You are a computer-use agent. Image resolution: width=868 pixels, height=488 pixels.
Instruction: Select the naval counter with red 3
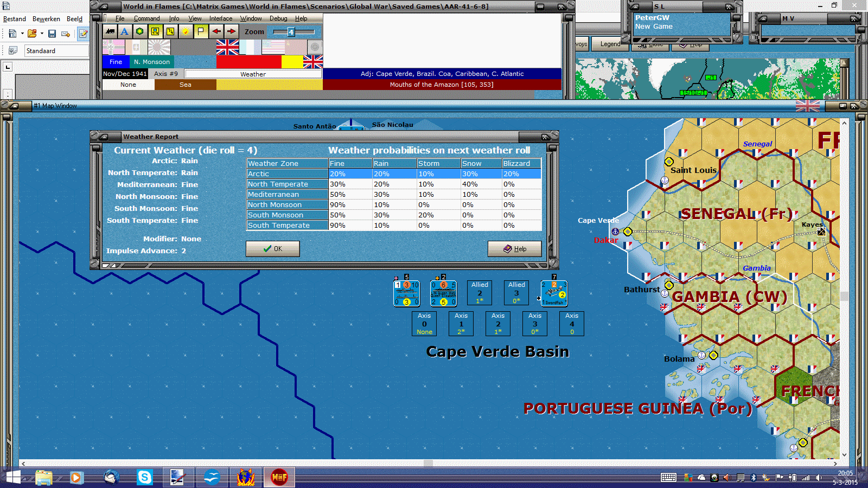pyautogui.click(x=406, y=293)
